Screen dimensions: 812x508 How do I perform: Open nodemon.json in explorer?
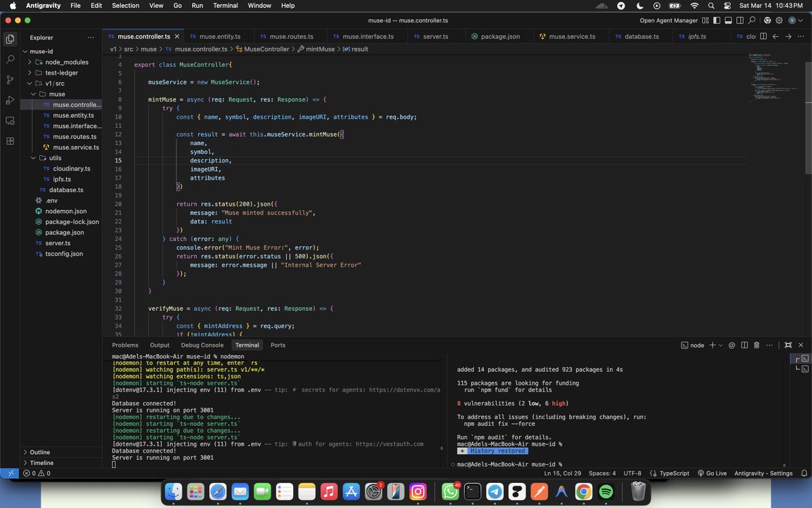tap(61, 211)
